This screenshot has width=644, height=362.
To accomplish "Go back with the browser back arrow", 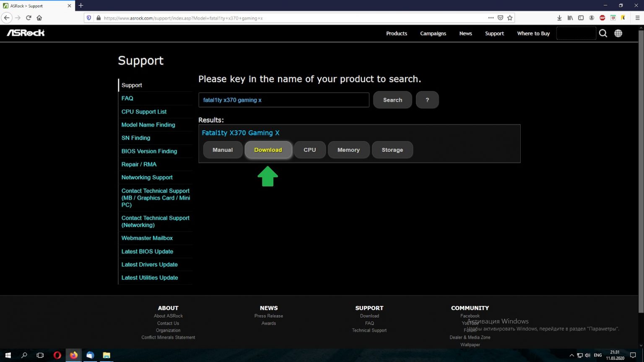I will (7, 18).
